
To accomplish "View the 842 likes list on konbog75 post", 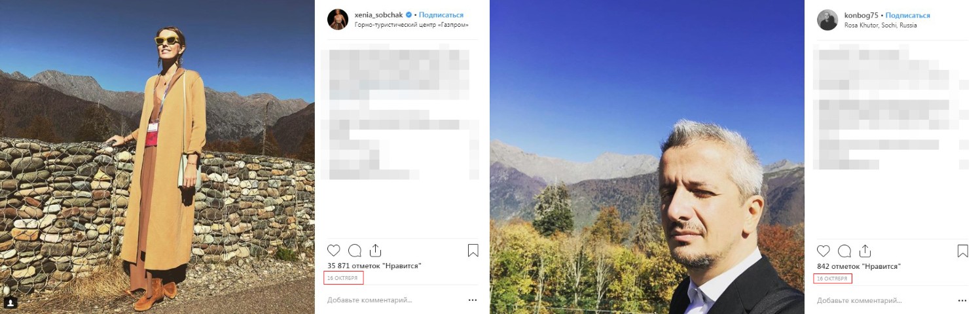I will [x=859, y=266].
